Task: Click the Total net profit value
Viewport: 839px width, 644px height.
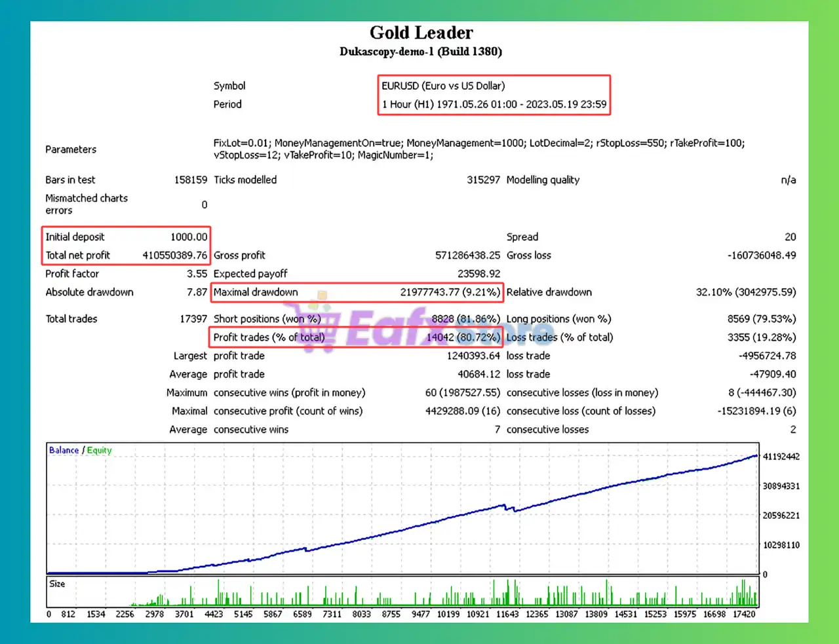Action: (174, 256)
